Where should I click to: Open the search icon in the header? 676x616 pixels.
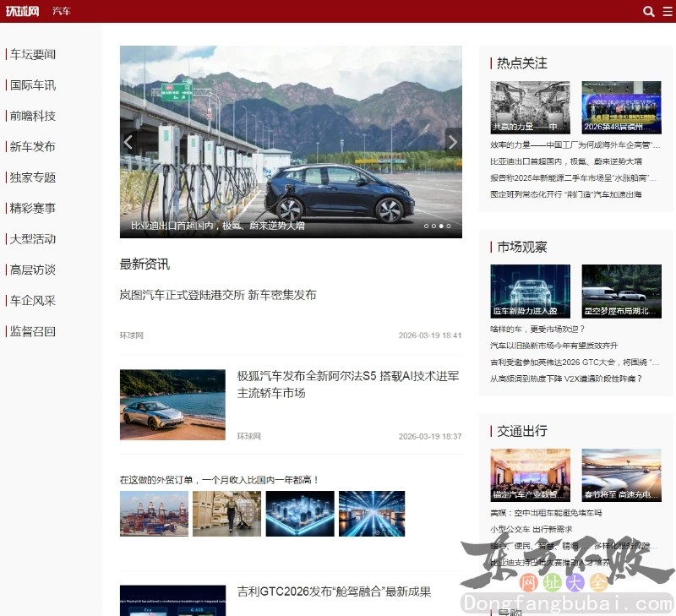coord(649,11)
